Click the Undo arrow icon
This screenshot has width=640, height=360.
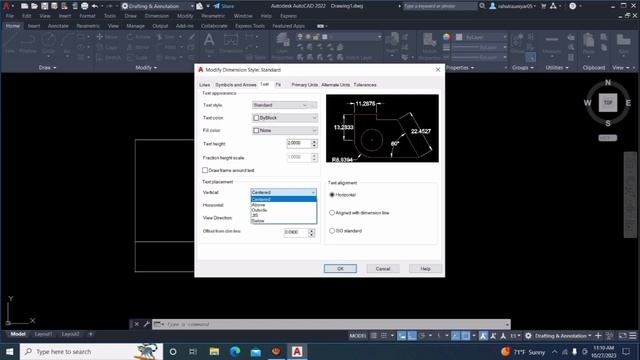[95, 6]
